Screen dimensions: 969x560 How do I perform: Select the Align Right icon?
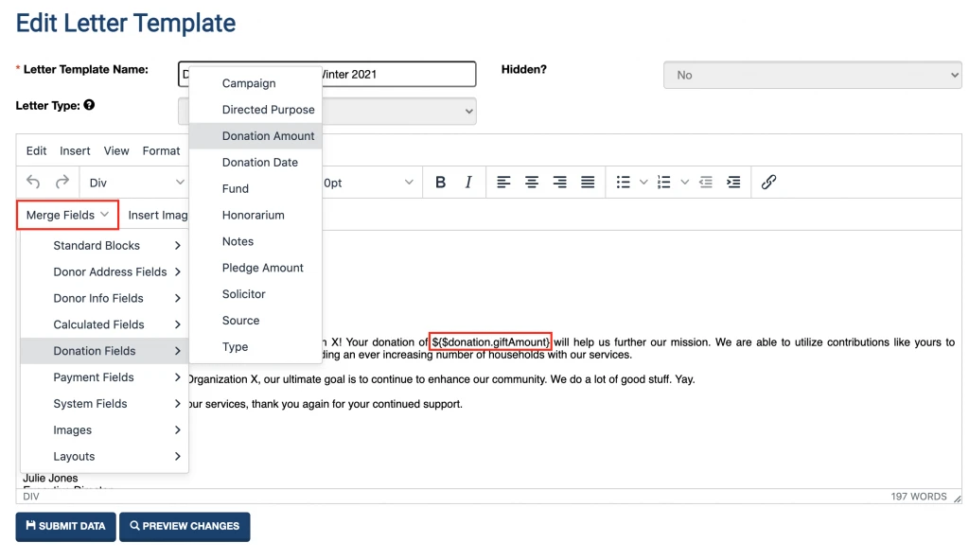pos(560,182)
